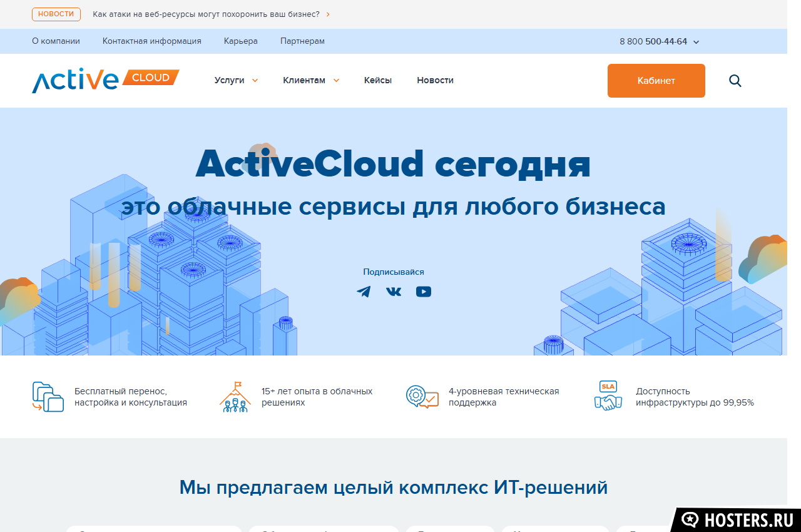801x532 pixels.
Task: Open the Telegram social link icon
Action: (x=364, y=292)
